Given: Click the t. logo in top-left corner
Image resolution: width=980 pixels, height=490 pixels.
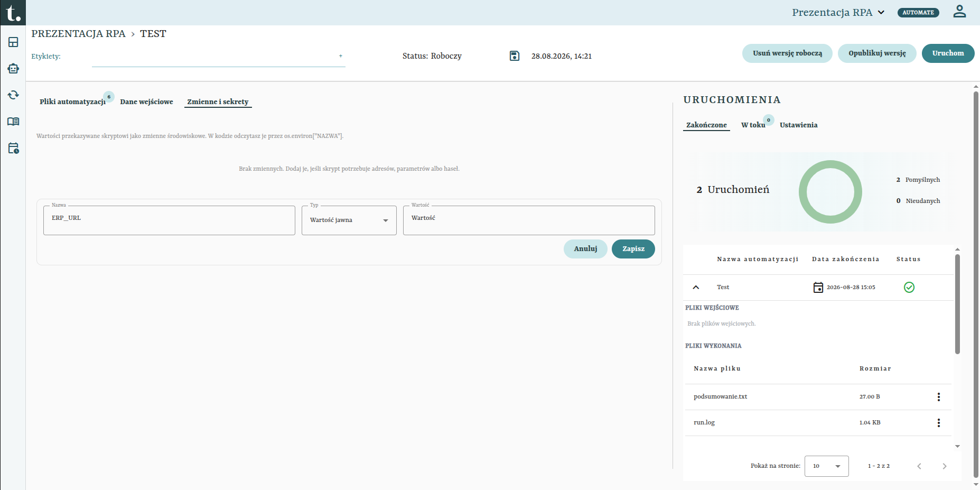Looking at the screenshot, I should tap(13, 13).
